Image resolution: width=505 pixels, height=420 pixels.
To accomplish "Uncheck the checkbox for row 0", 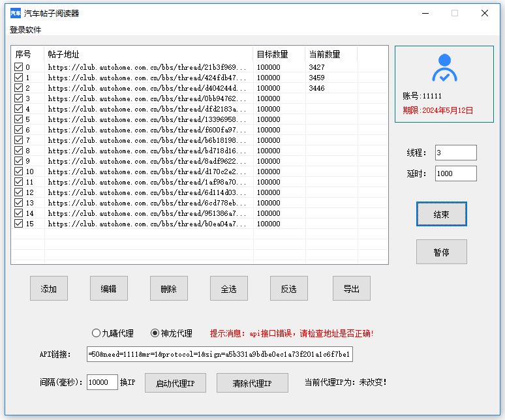I will tap(19, 67).
